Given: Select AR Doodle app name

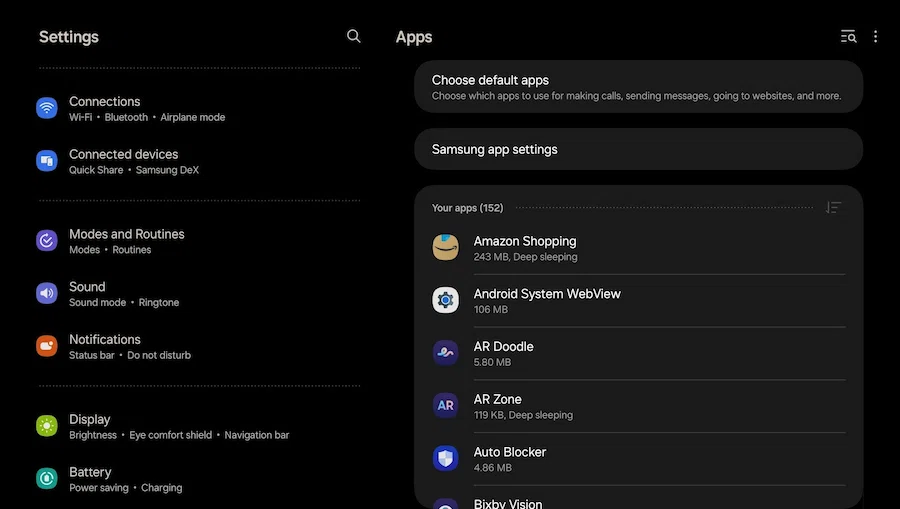Looking at the screenshot, I should coord(503,347).
